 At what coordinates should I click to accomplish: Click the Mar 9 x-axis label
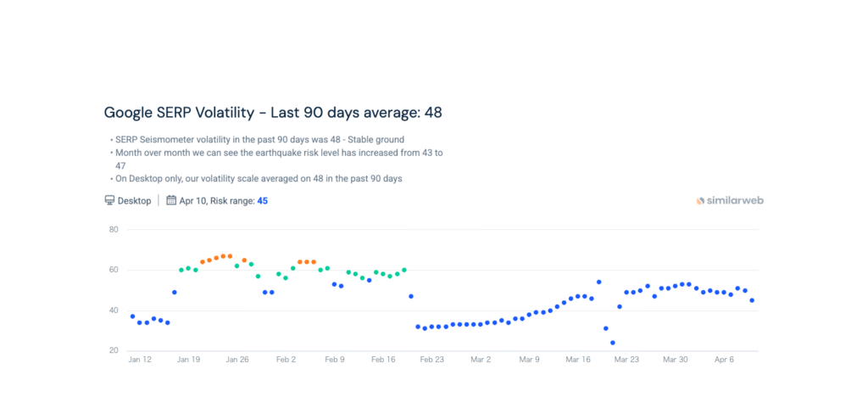(530, 360)
